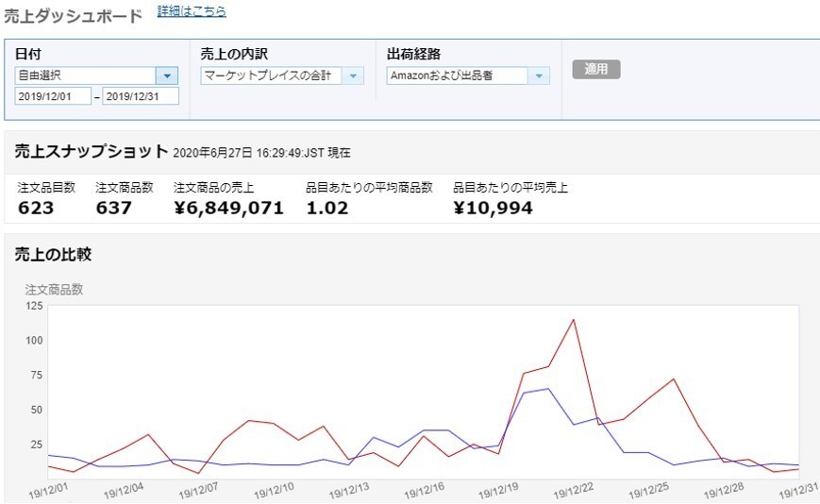
Task: Click the 注文商品数 value 637
Action: [x=113, y=208]
